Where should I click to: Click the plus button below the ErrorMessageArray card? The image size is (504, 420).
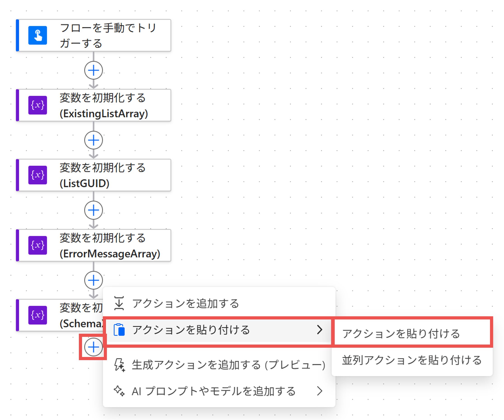[94, 280]
